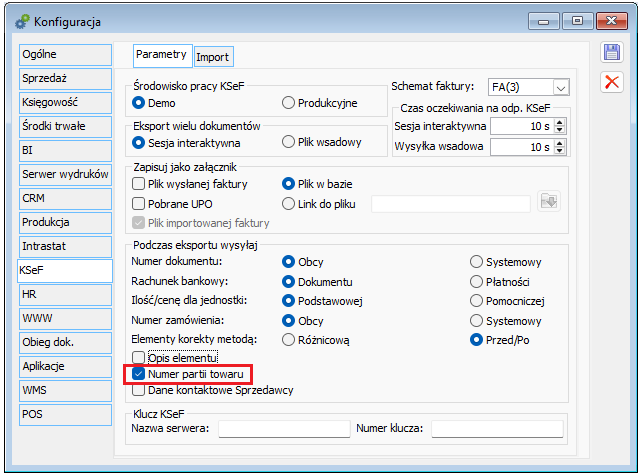Set Numer dokumentu to Obcy
Viewport: 642px width, 476px height.
click(288, 262)
